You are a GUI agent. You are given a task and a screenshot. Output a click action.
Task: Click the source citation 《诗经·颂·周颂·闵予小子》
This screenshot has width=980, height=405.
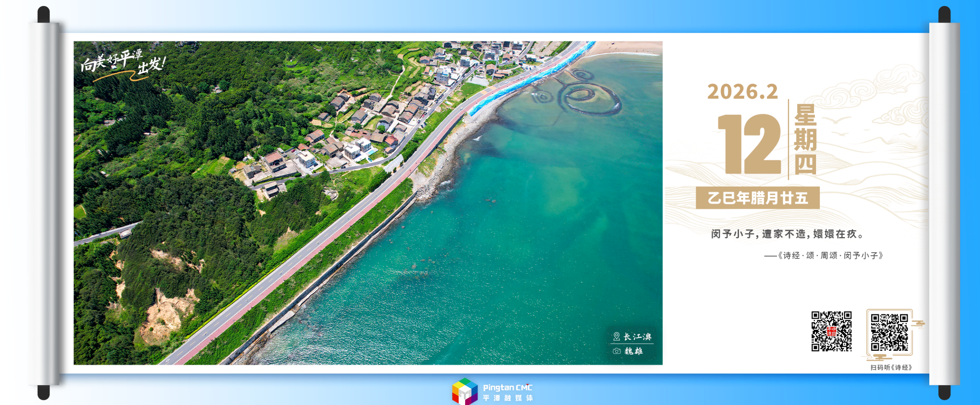(x=830, y=255)
